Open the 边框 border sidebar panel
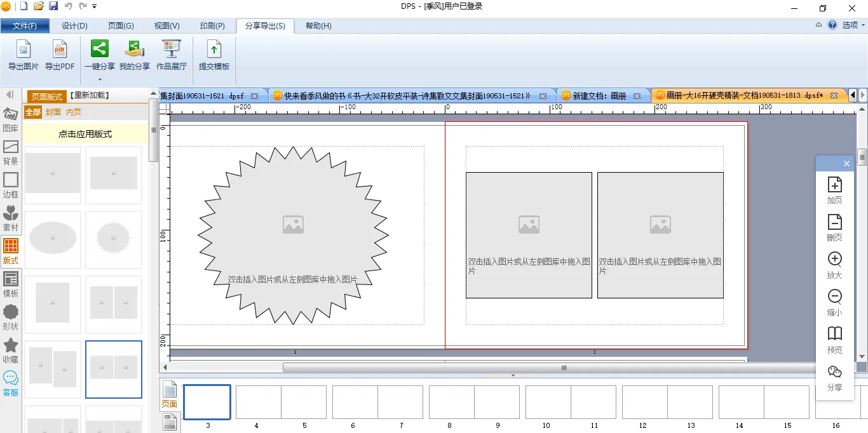868x433 pixels. coord(11,185)
